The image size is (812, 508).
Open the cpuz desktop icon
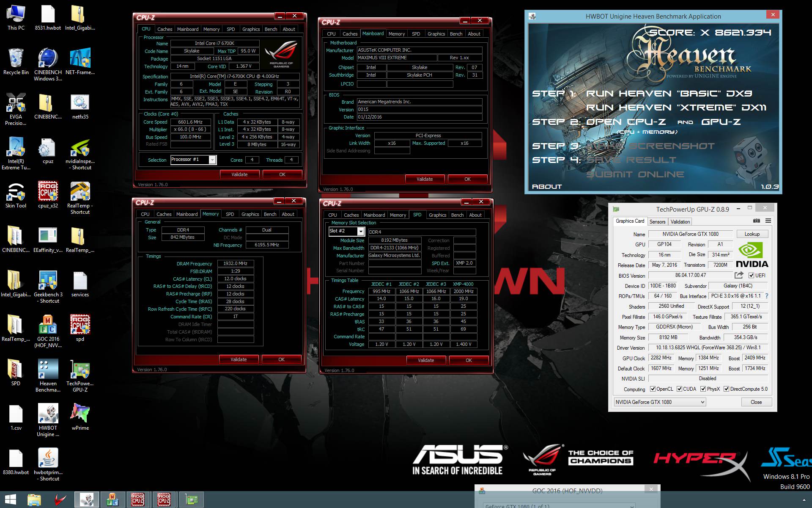coord(48,151)
